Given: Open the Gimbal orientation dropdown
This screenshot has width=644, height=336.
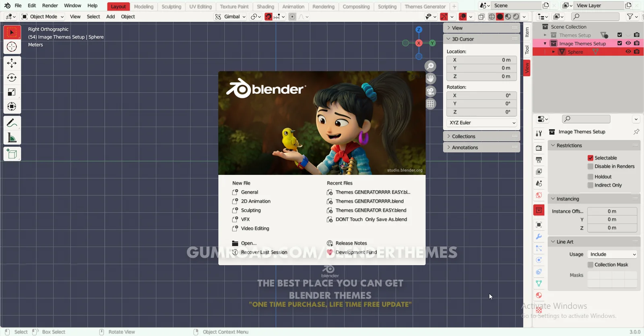Looking at the screenshot, I should pyautogui.click(x=230, y=17).
